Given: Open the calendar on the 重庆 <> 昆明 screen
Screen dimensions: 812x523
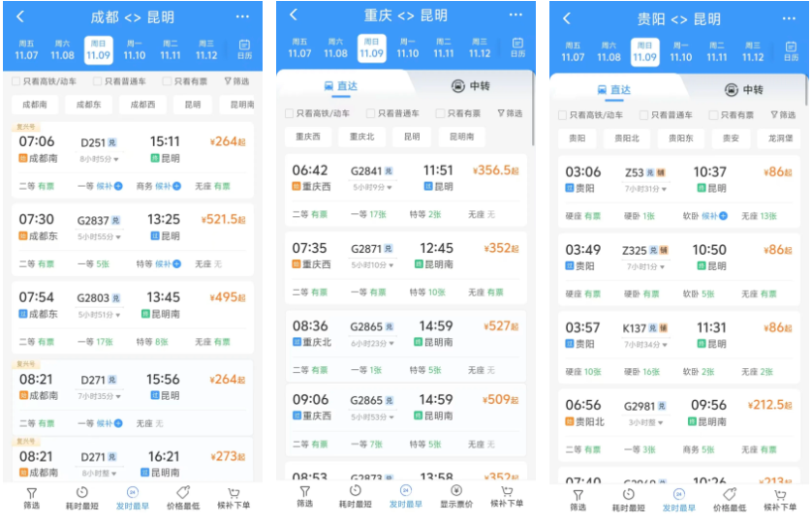Looking at the screenshot, I should click(x=517, y=48).
